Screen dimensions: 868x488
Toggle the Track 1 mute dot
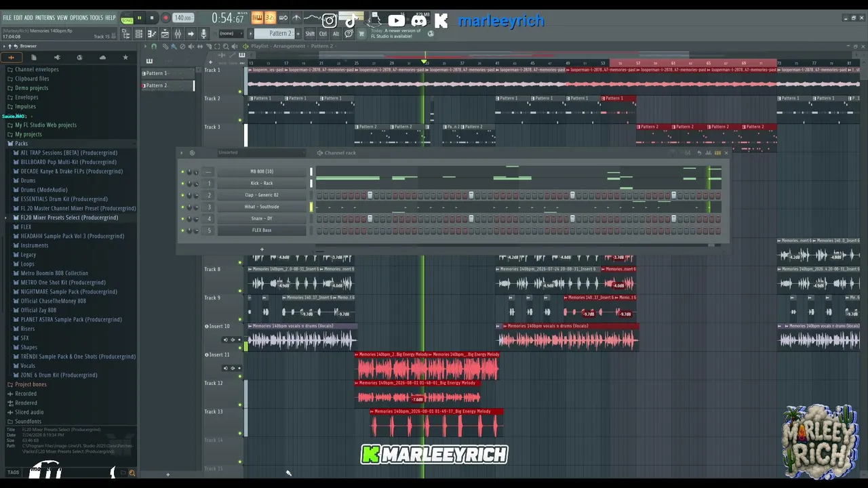(239, 91)
